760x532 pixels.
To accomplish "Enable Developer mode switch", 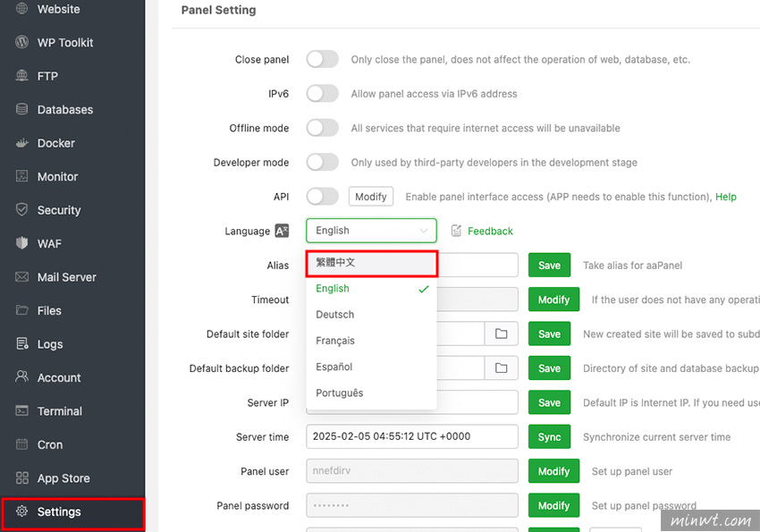I will tap(322, 163).
